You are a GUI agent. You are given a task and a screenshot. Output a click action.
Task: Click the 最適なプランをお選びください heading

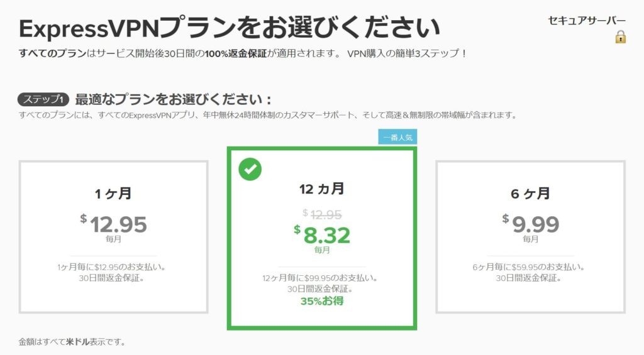(173, 99)
